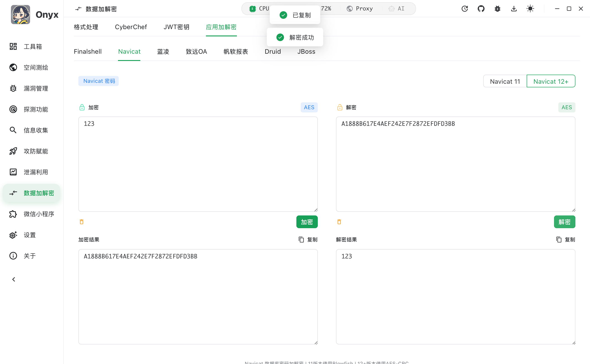The image size is (590, 364).
Task: Switch to the CyberChef tab
Action: [131, 27]
